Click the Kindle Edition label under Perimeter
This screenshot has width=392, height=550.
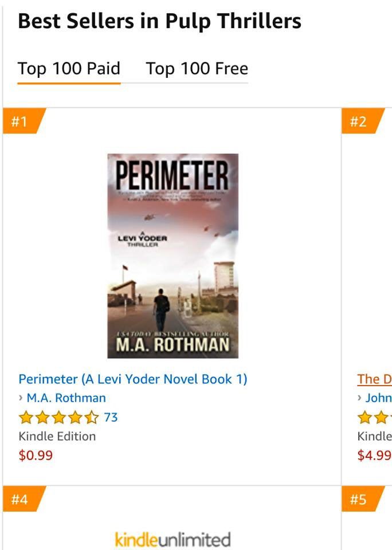click(57, 437)
